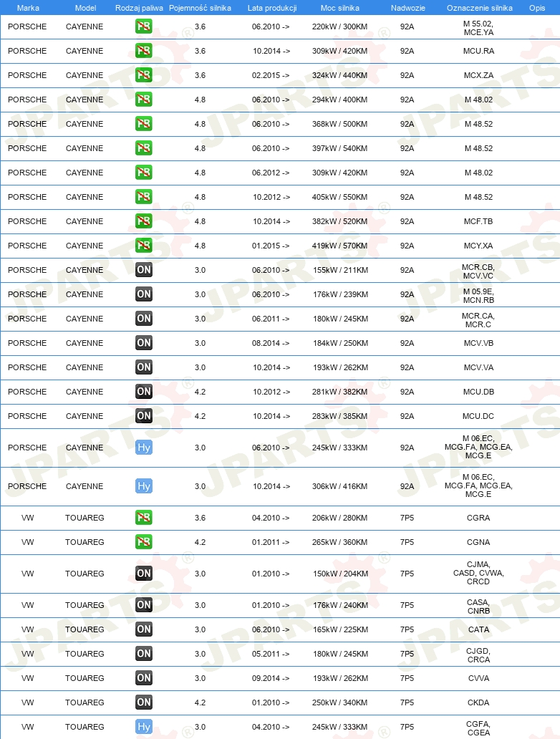The image size is (560, 739).
Task: Click engine code MCF.TB
Action: [478, 221]
